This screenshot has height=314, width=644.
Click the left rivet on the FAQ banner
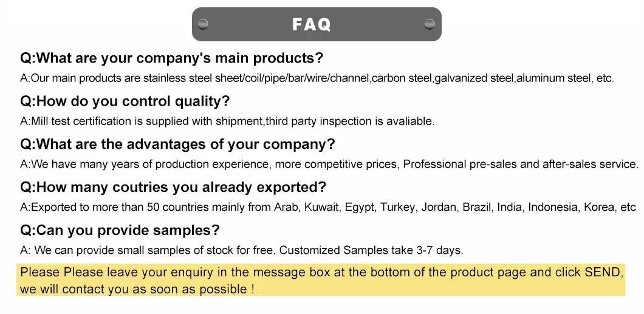(203, 24)
